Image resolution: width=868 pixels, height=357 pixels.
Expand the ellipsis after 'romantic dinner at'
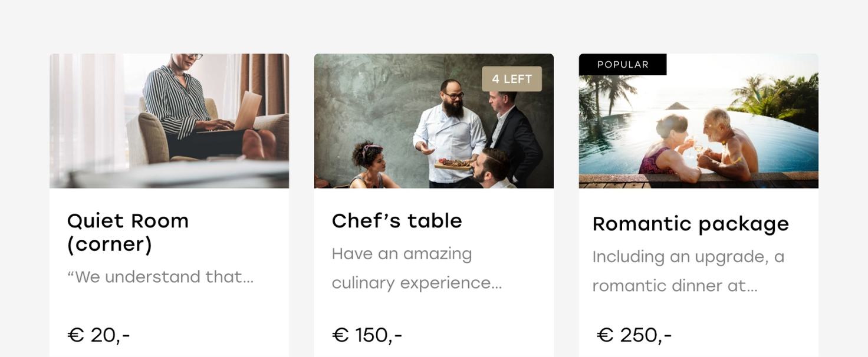pos(752,286)
